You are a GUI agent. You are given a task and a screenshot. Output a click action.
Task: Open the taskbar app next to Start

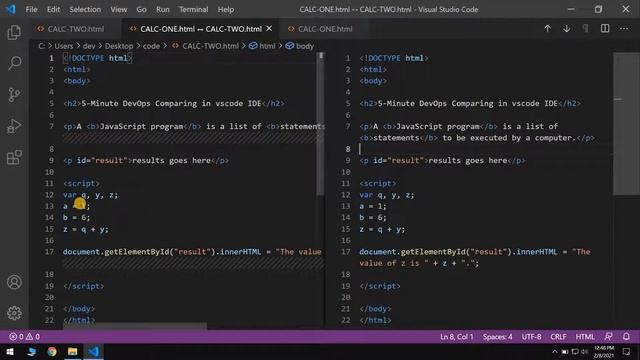coord(31,351)
